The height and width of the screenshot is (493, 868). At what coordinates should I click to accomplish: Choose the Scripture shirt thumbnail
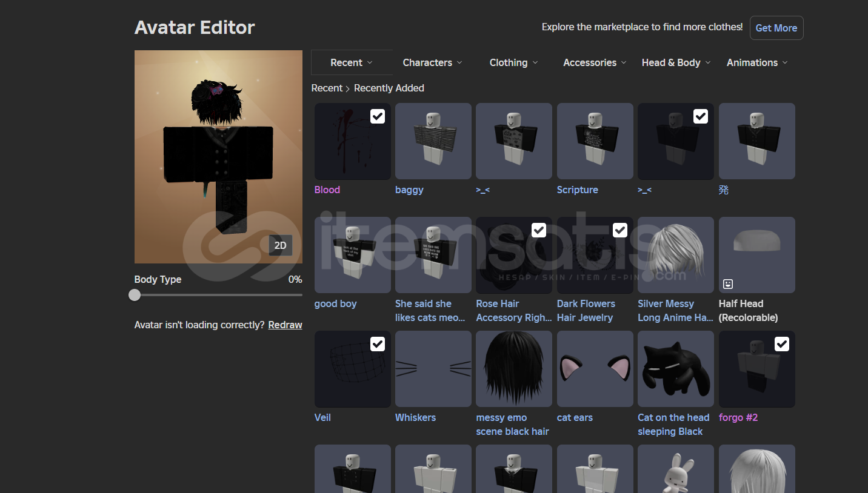coord(595,141)
